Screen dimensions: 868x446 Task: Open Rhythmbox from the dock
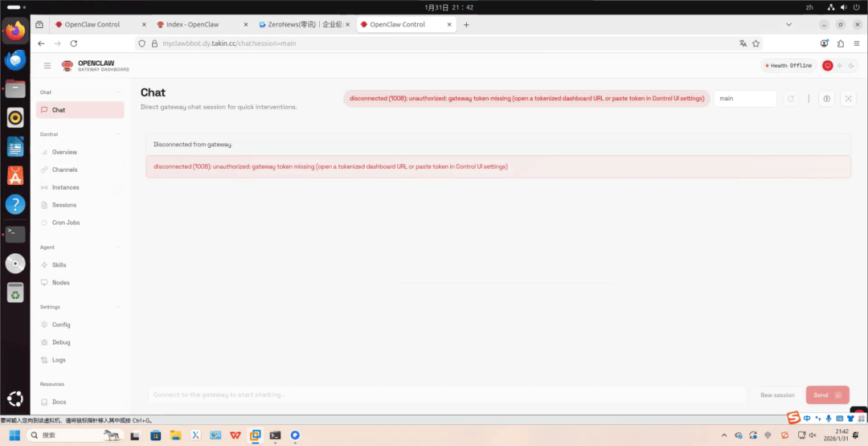pyautogui.click(x=15, y=117)
